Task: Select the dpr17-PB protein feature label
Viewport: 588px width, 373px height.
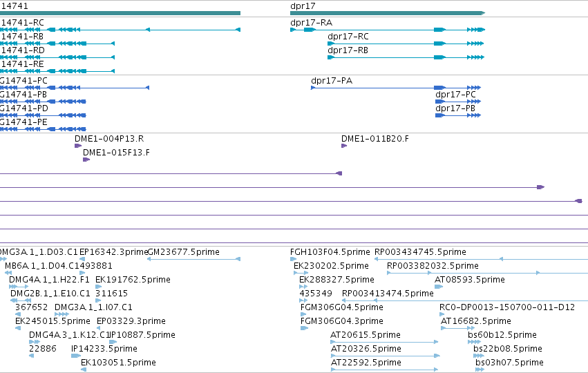Action: pyautogui.click(x=455, y=108)
